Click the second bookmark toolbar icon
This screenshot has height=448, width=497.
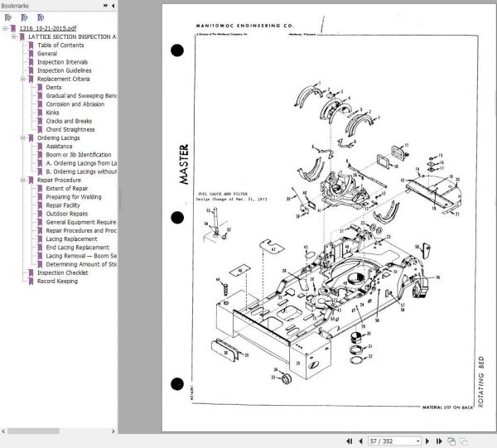(x=24, y=17)
